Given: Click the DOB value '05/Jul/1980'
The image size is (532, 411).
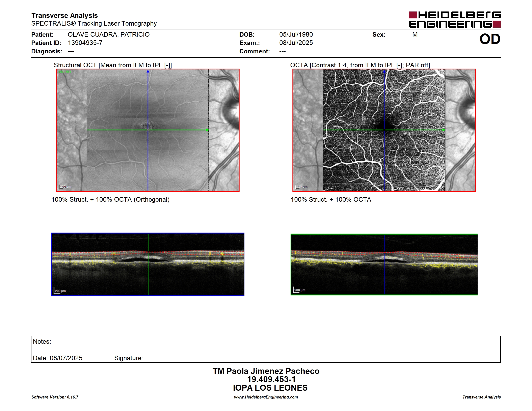Looking at the screenshot, I should [x=296, y=34].
